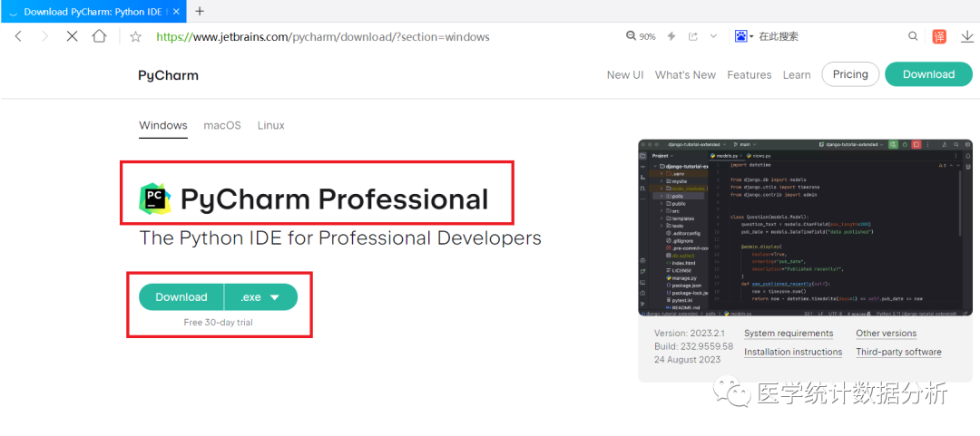Screen dimensions: 980x436
Task: Click the red 译 translate icon
Action: tap(939, 37)
